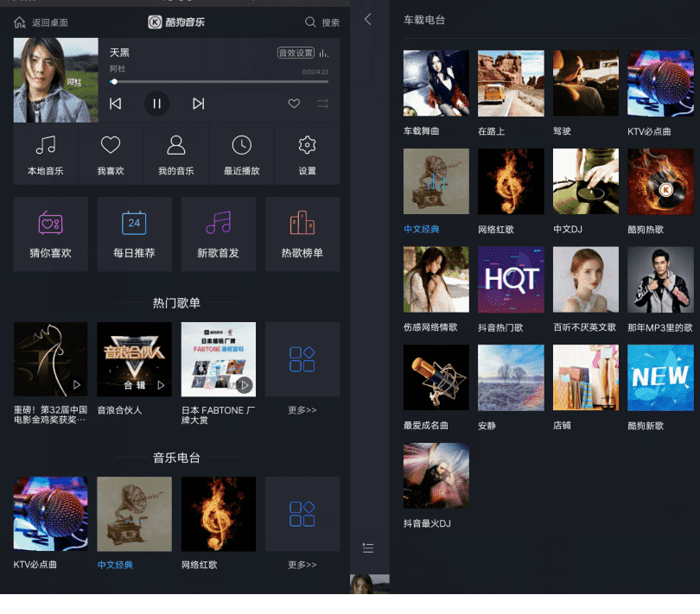Select 驾驶 station
The width and height of the screenshot is (700, 614).
pyautogui.click(x=586, y=83)
